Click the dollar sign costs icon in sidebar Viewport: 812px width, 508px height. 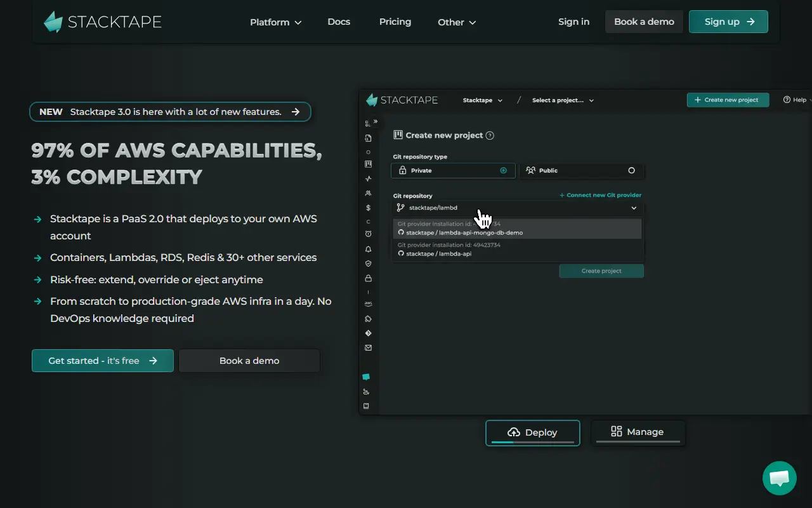[368, 208]
